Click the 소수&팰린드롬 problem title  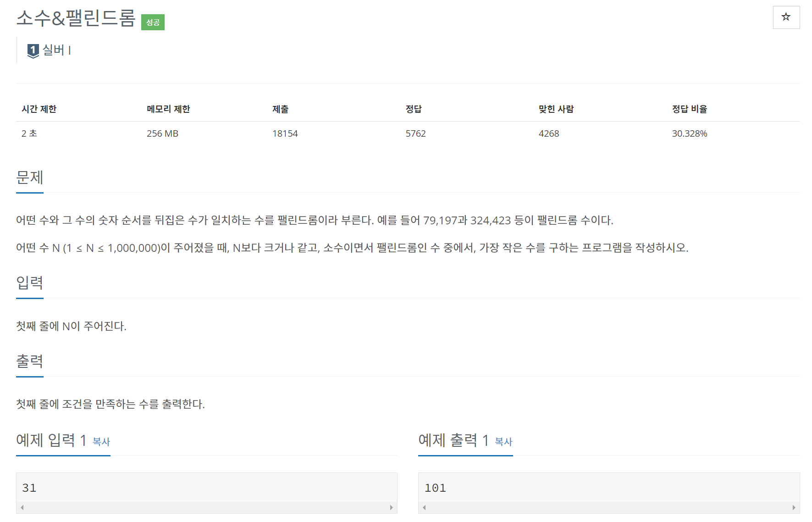(x=76, y=18)
